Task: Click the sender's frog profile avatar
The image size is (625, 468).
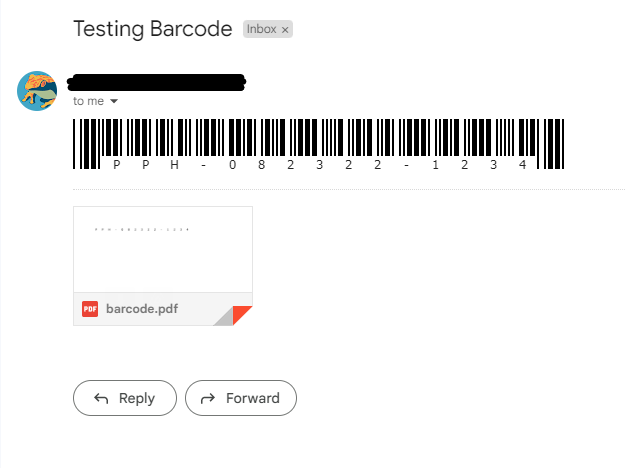Action: point(37,91)
